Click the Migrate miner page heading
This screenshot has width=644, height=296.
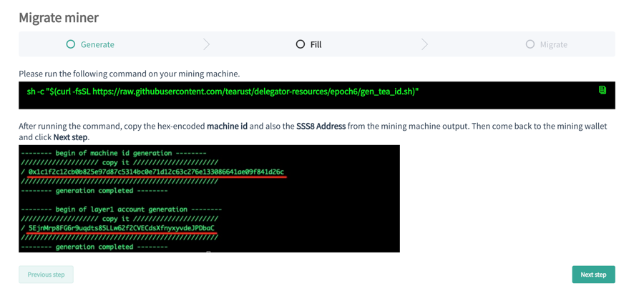(59, 17)
